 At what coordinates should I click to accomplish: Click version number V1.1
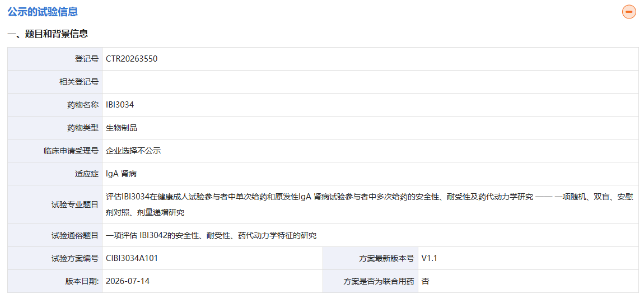[430, 259]
